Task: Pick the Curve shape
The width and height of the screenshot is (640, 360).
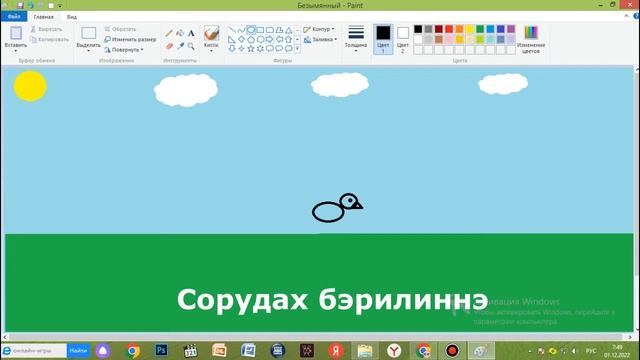Action: coord(241,30)
